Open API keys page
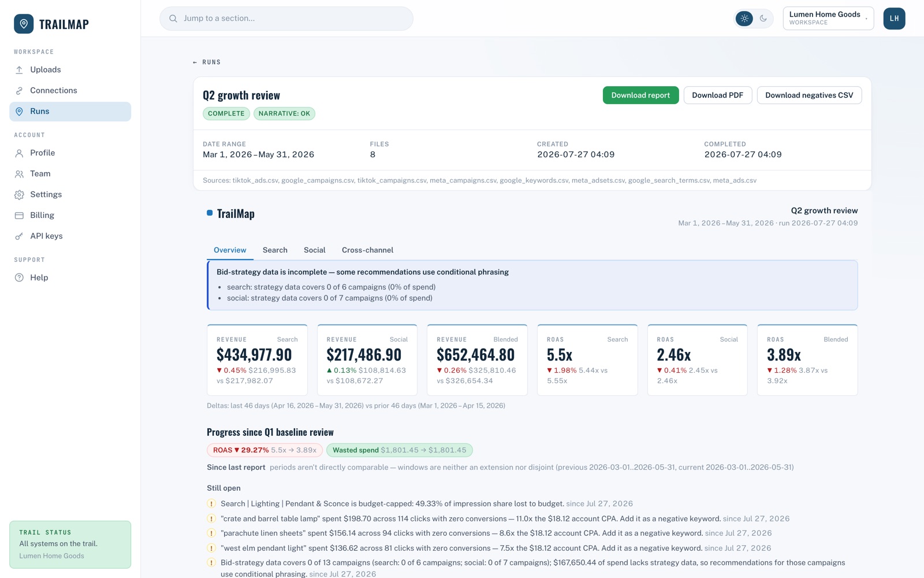924x578 pixels. [70, 236]
